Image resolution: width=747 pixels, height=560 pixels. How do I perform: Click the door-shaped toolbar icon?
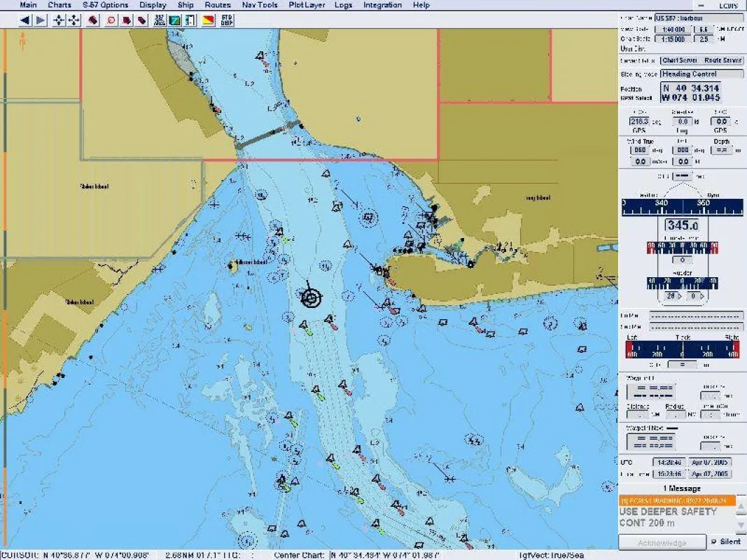(190, 20)
